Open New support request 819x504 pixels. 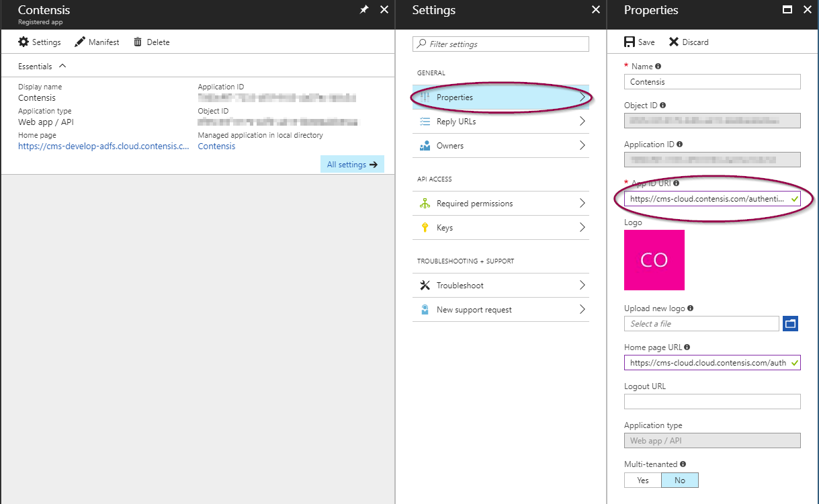(x=501, y=310)
